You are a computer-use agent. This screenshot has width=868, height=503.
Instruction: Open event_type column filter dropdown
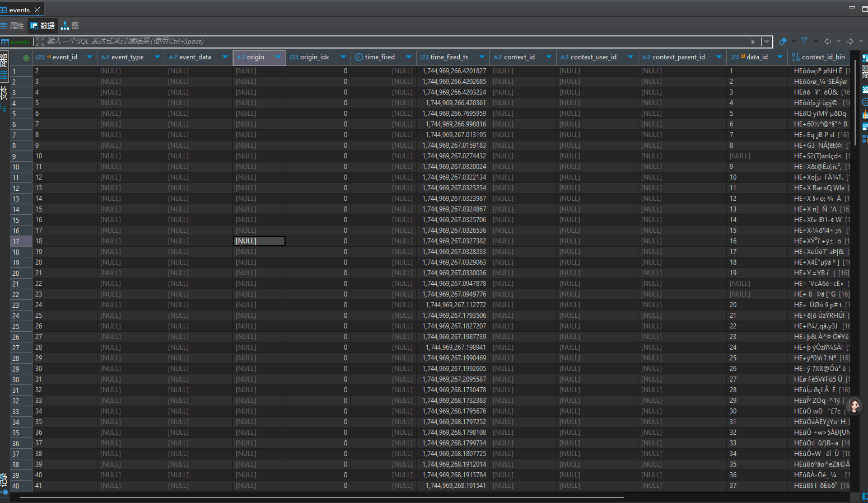tap(157, 57)
